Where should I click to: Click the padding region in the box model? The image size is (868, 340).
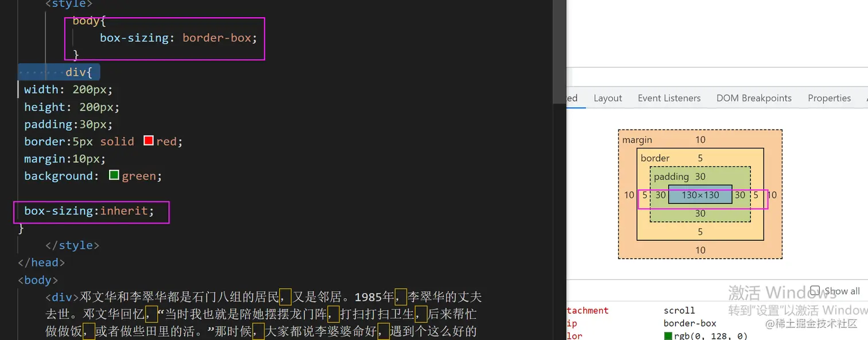pyautogui.click(x=671, y=177)
